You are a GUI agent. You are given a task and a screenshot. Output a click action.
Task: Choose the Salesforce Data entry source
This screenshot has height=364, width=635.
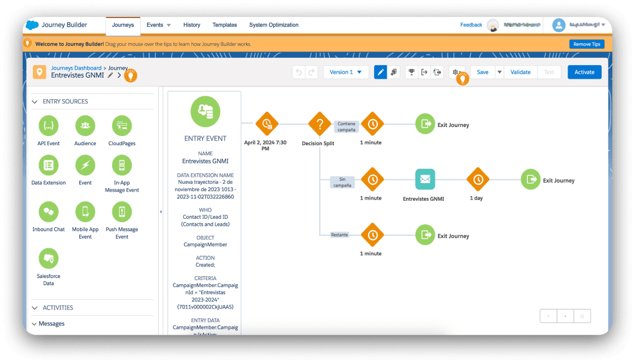(x=49, y=259)
